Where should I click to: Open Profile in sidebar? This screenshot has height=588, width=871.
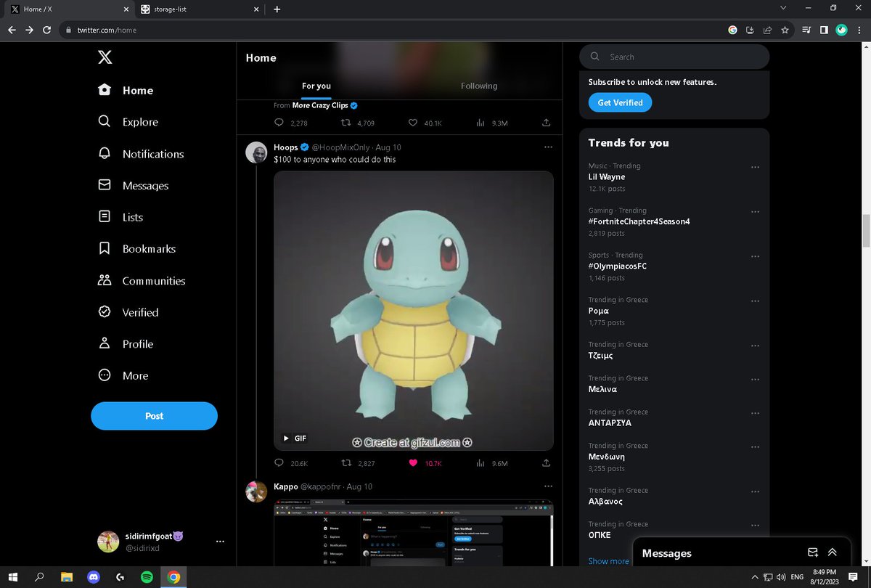coord(126,343)
